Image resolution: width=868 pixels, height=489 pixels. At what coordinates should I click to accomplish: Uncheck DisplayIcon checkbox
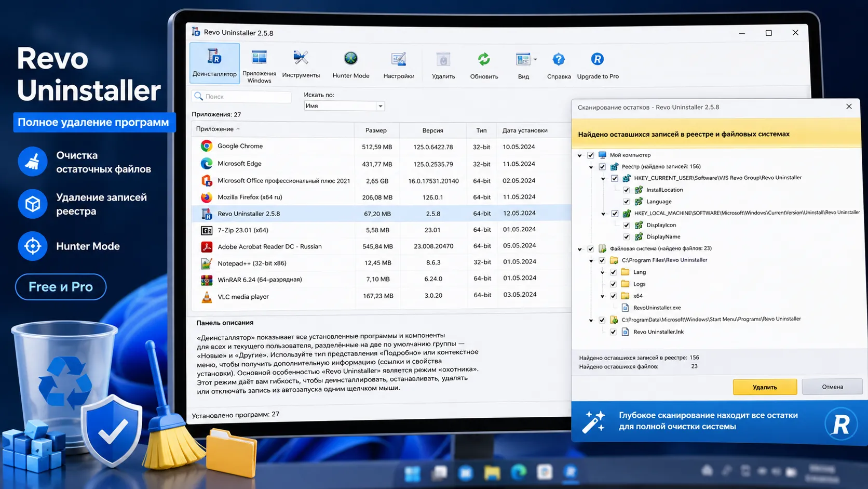(x=627, y=225)
